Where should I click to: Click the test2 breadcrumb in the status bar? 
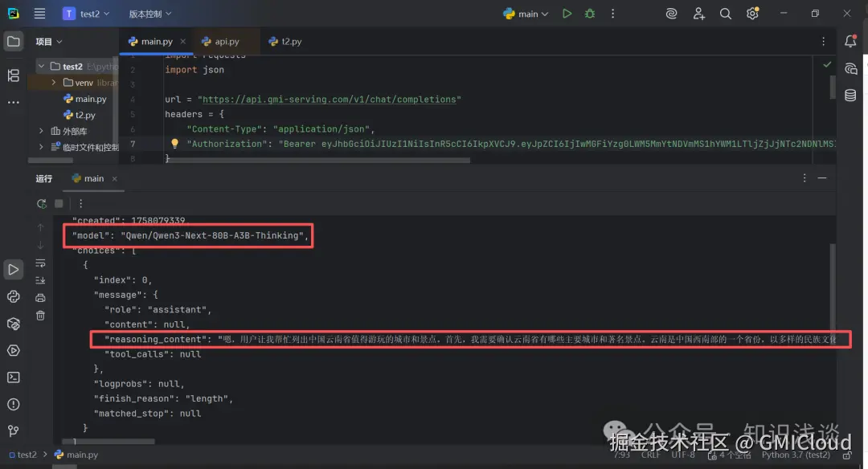coord(23,455)
